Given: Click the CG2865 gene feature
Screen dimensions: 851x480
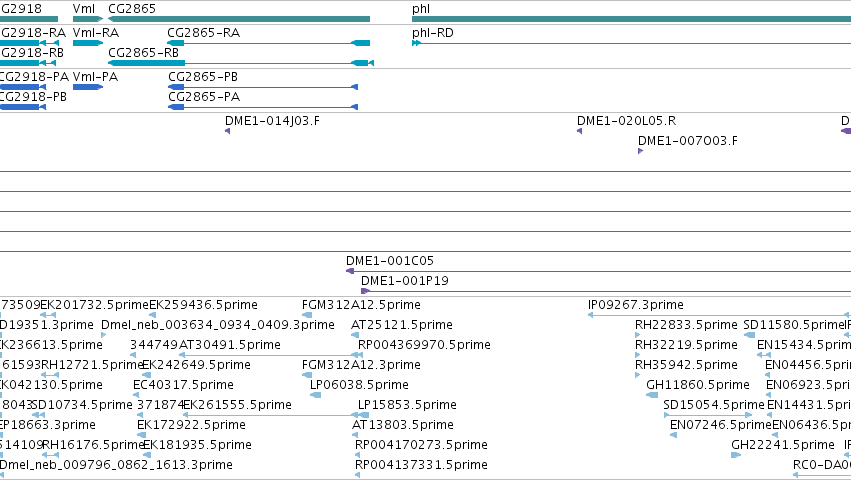Looking at the screenshot, I should (x=239, y=19).
